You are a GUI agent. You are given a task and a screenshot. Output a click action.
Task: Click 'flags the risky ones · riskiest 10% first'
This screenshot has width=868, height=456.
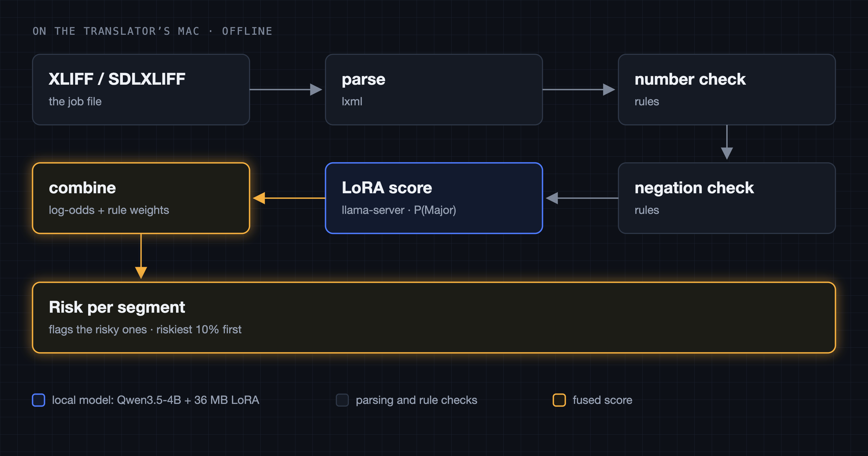click(x=145, y=329)
